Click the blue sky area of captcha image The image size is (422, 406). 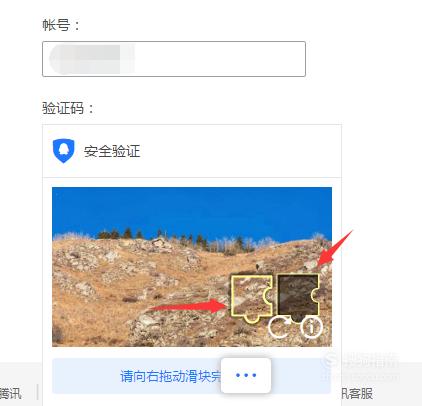click(x=192, y=208)
